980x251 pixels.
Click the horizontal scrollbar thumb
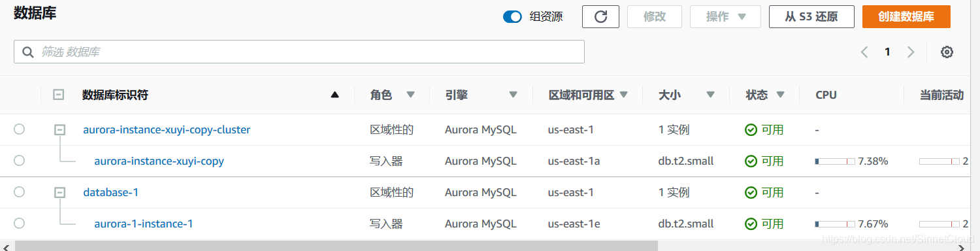point(336,246)
